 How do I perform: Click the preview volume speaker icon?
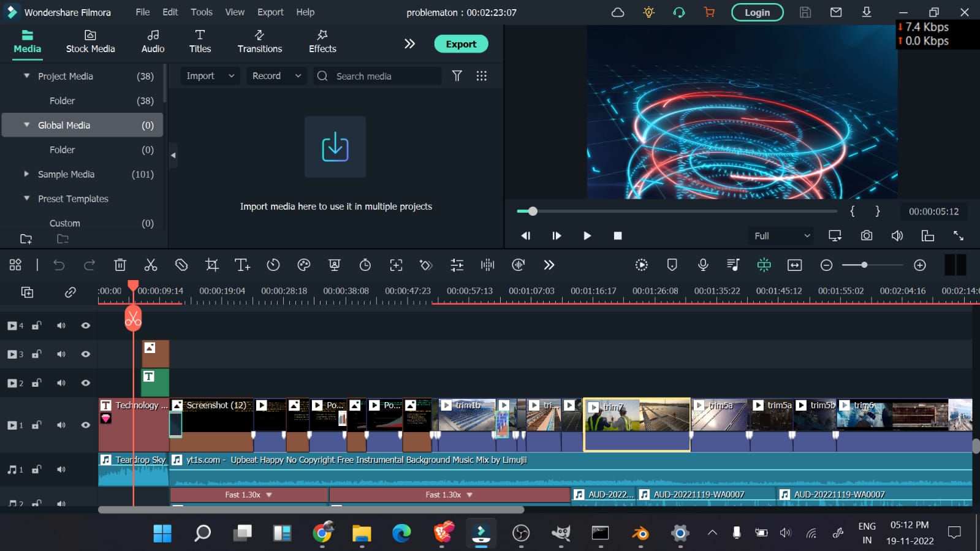897,236
